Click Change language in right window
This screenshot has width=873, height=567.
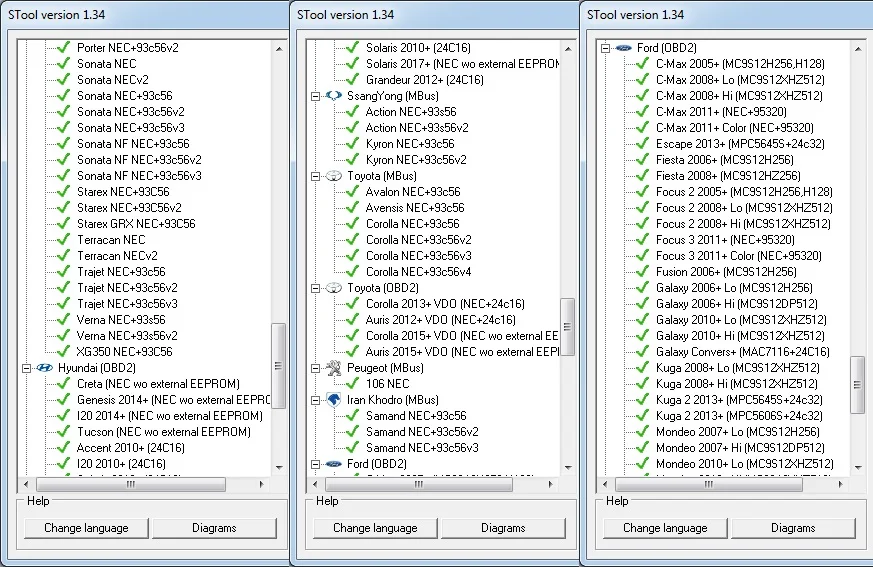tap(665, 528)
